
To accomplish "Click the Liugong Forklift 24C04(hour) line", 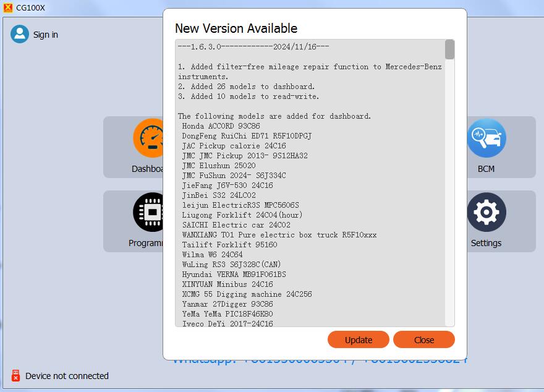I will click(242, 215).
